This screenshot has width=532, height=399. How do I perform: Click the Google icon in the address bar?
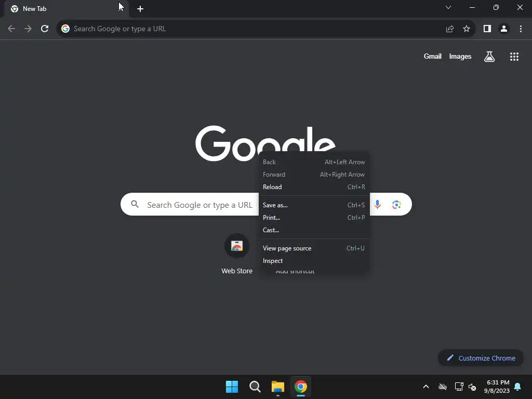[x=65, y=29]
